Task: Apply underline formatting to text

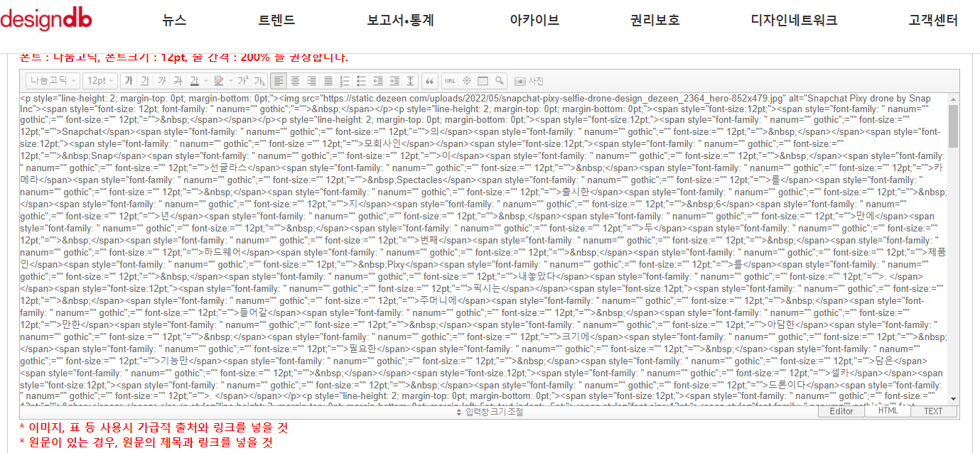Action: pyautogui.click(x=145, y=81)
